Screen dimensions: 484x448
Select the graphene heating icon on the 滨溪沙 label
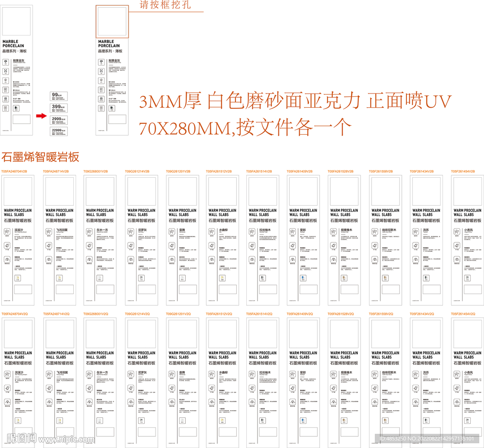(x=7, y=232)
